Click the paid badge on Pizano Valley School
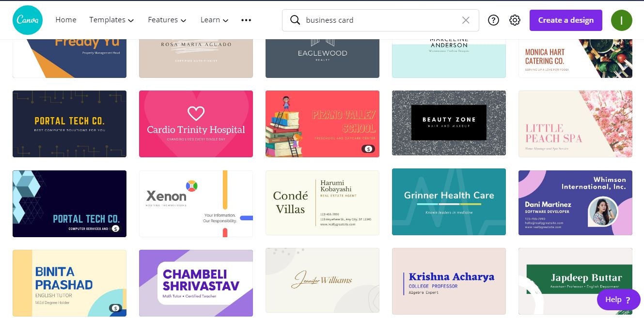The height and width of the screenshot is (318, 644). click(368, 149)
